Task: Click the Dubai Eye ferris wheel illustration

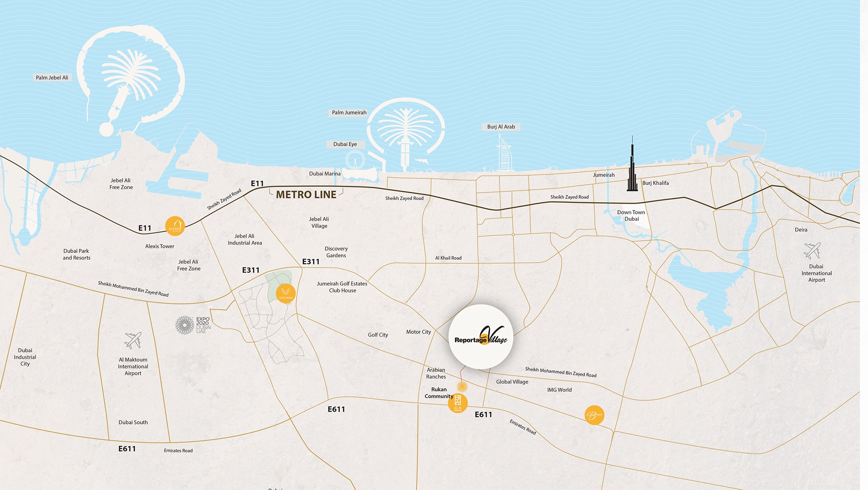Action: (x=355, y=161)
